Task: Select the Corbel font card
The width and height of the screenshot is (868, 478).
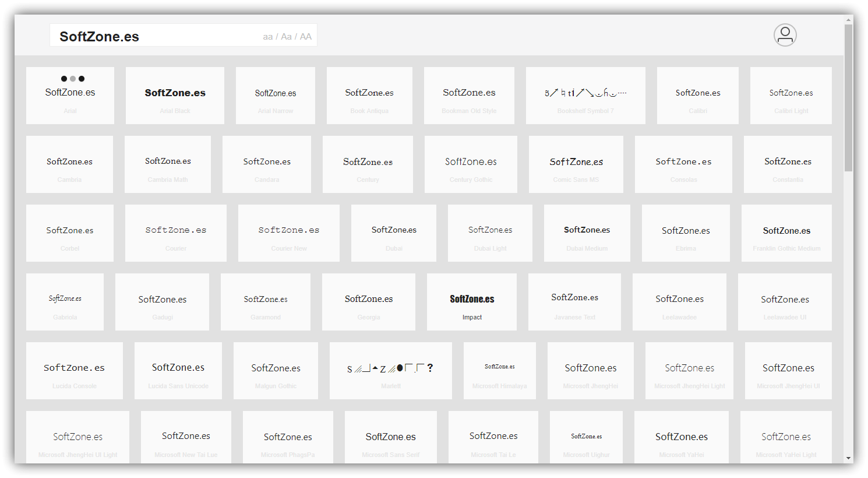Action: pyautogui.click(x=70, y=233)
